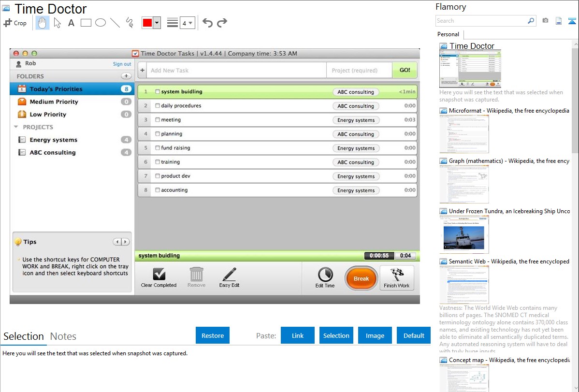Click the Clear Completed icon
Viewport: 579px width, 392px height.
159,274
